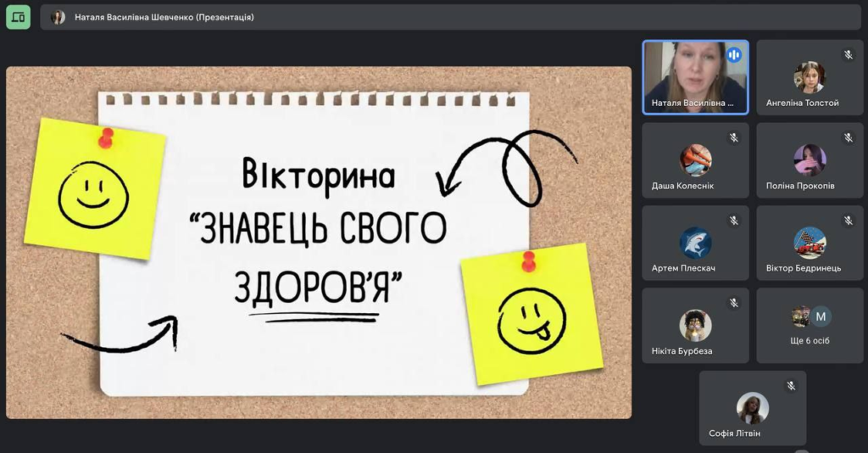Click the name label 'Наталя Василівна ...'
The height and width of the screenshot is (453, 868).
(692, 103)
